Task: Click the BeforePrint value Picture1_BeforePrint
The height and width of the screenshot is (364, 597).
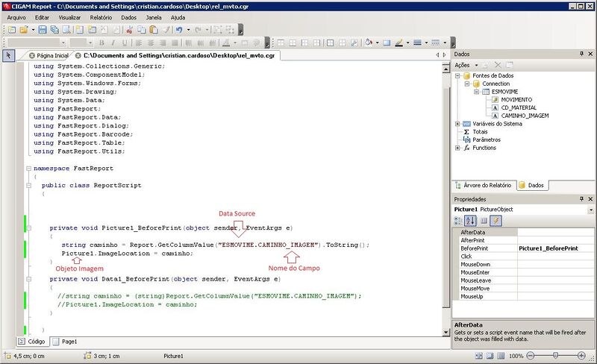Action: (x=548, y=248)
